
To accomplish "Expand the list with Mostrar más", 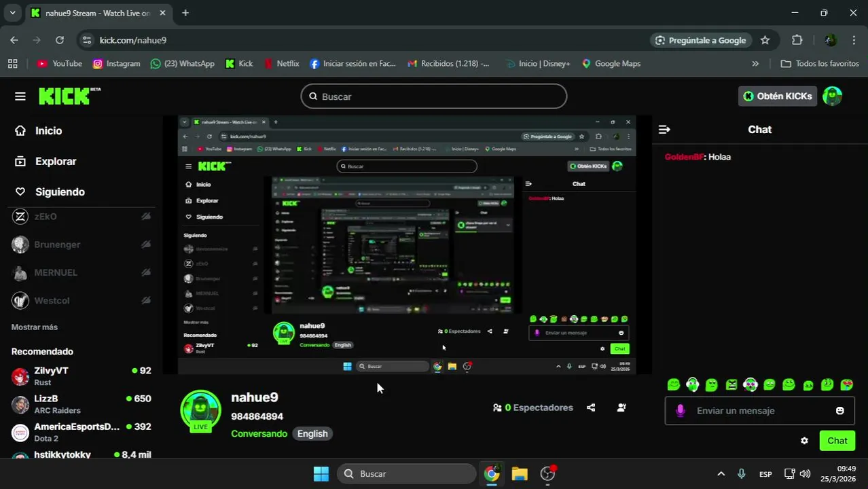I will [x=35, y=327].
